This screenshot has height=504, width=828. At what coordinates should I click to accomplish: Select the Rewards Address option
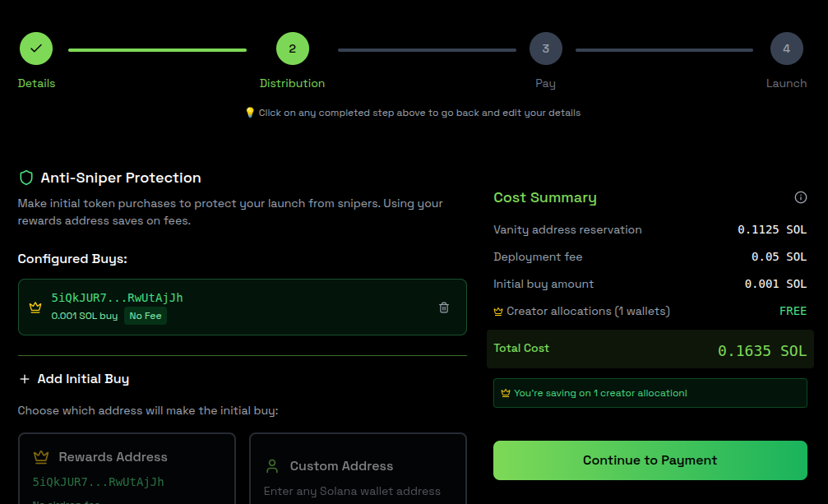click(127, 469)
